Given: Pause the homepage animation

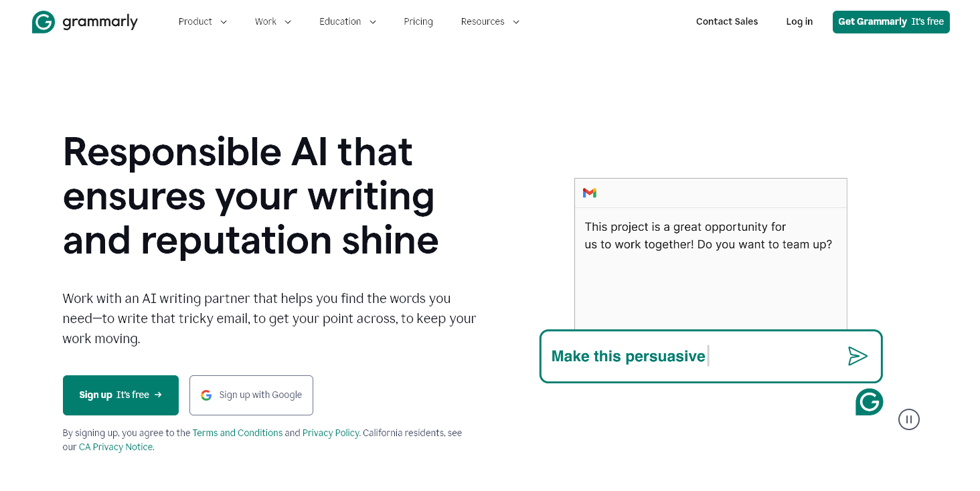Looking at the screenshot, I should click(x=908, y=419).
